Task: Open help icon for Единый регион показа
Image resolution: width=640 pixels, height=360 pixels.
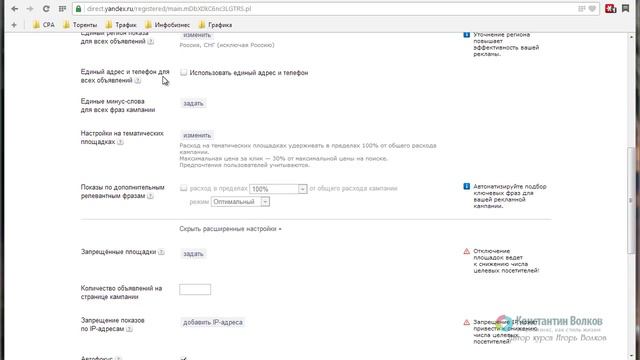Action: (151, 42)
